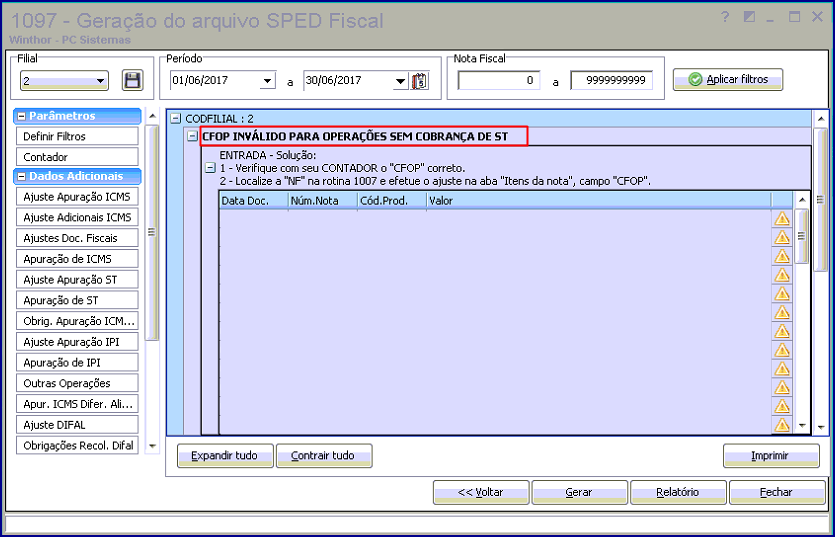Open Obrigações Recol. Difal

(77, 445)
